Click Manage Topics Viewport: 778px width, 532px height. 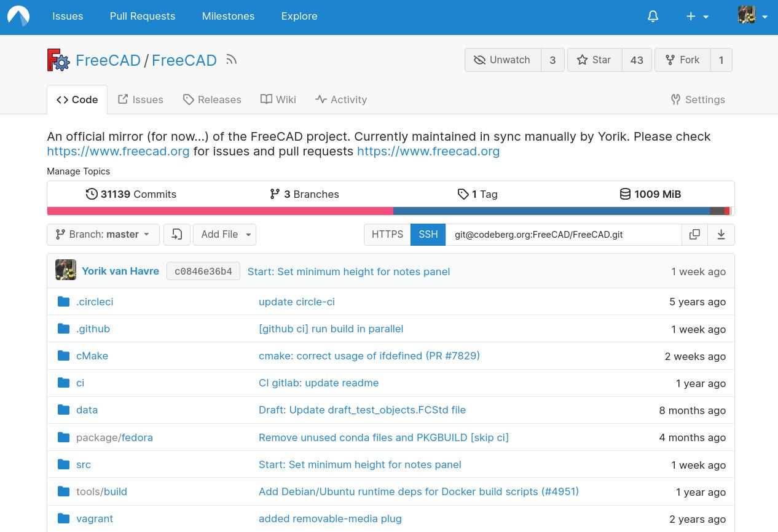(x=79, y=171)
